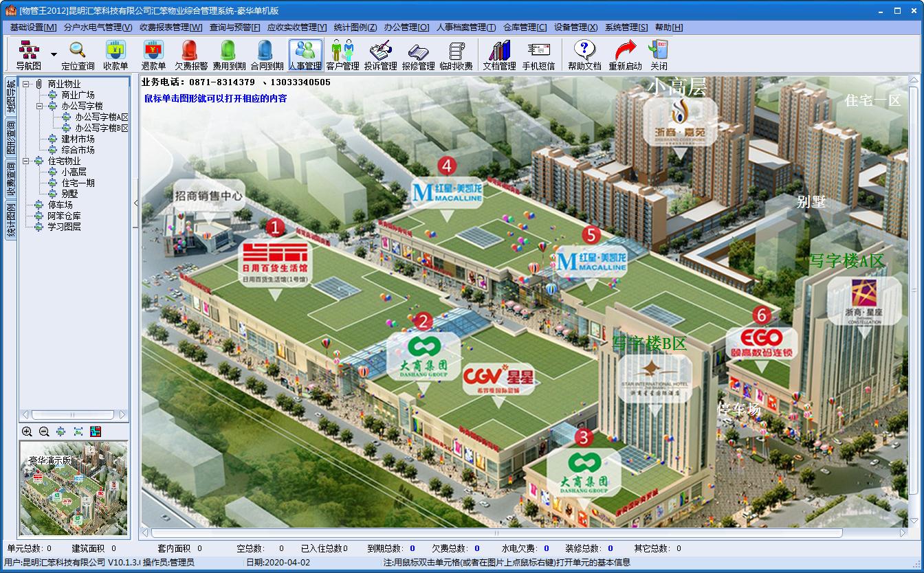Open the 统计图例[Z] menu

[x=355, y=27]
